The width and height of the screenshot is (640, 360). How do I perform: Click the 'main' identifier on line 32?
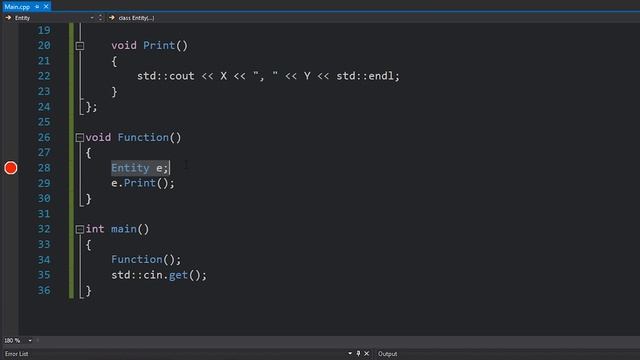tap(124, 229)
